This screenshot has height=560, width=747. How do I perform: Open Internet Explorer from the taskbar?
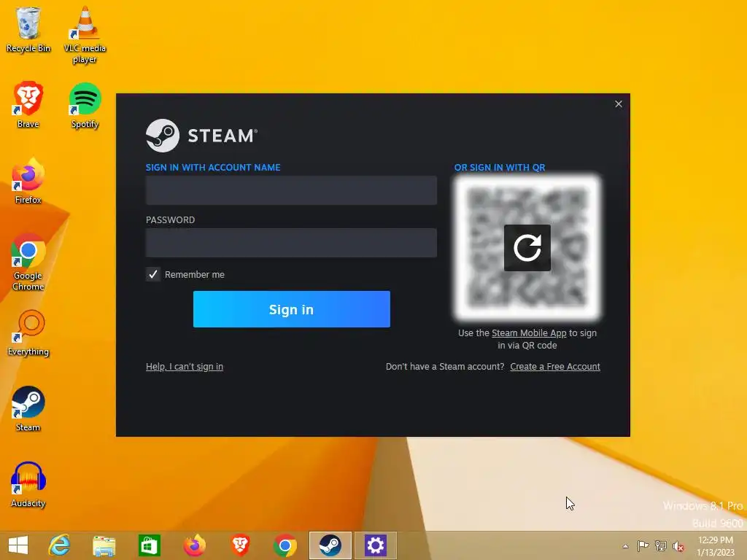(x=59, y=545)
